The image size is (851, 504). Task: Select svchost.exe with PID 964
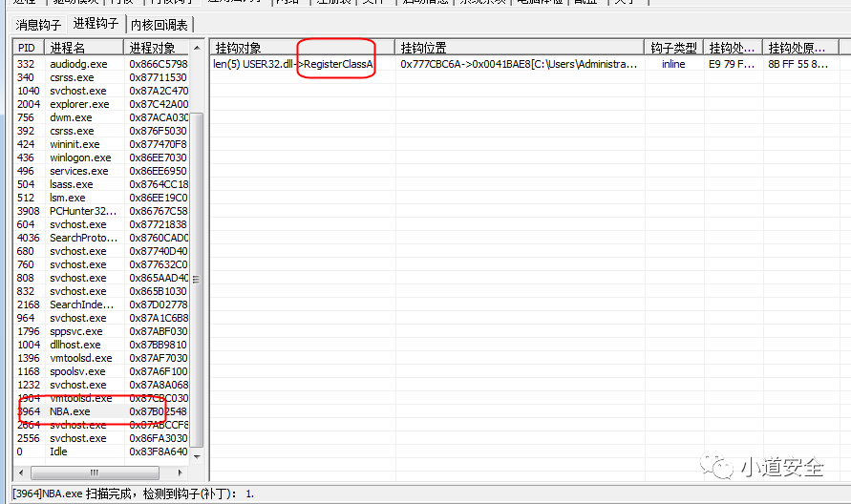101,318
